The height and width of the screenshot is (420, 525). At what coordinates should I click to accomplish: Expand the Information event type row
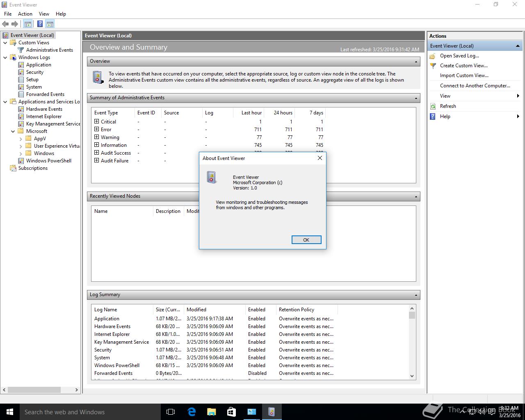tap(97, 145)
